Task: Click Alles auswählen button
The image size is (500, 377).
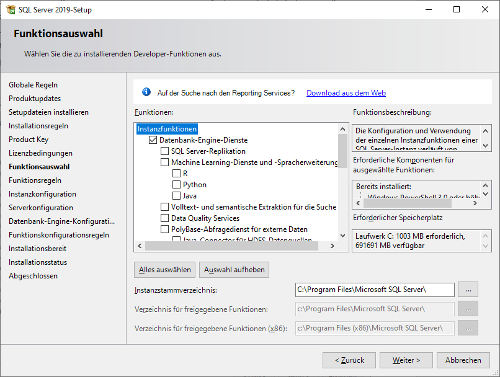Action: tap(165, 270)
